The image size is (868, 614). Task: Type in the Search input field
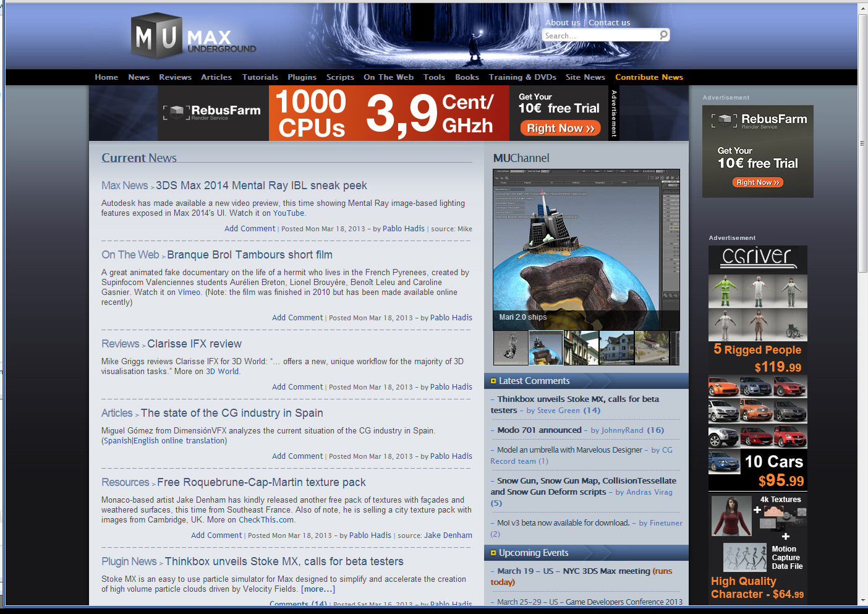coord(600,36)
